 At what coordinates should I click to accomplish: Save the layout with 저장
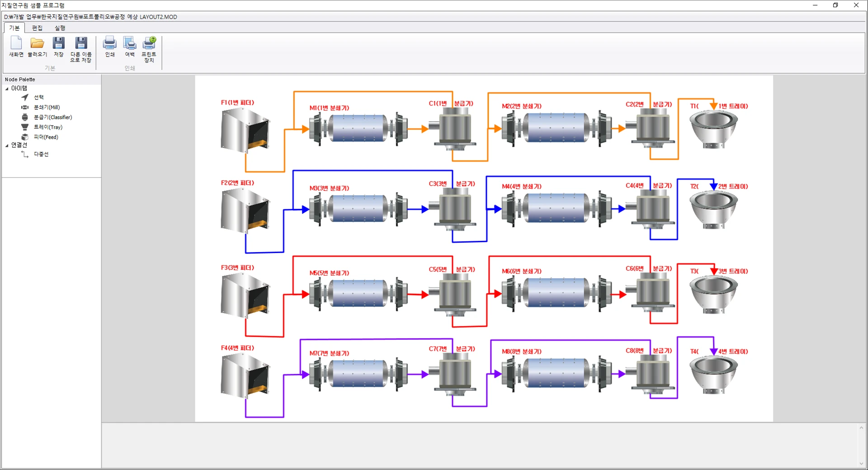pyautogui.click(x=59, y=47)
